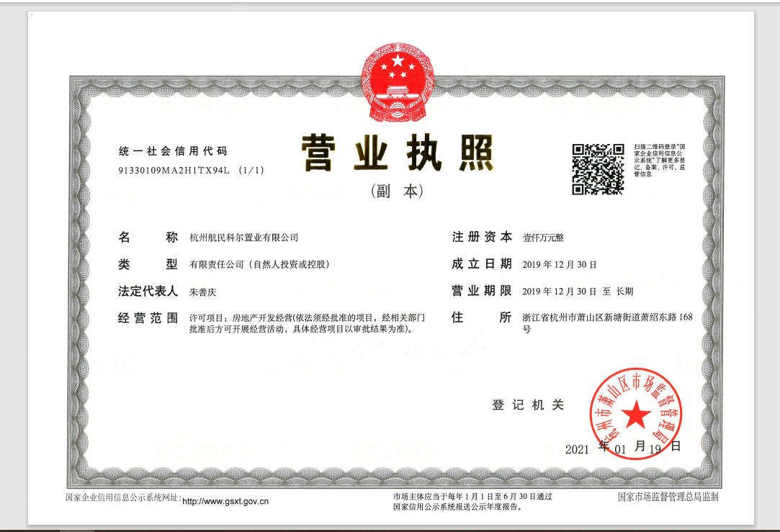Click the 经营范围 label
Image resolution: width=780 pixels, height=532 pixels.
pyautogui.click(x=148, y=317)
